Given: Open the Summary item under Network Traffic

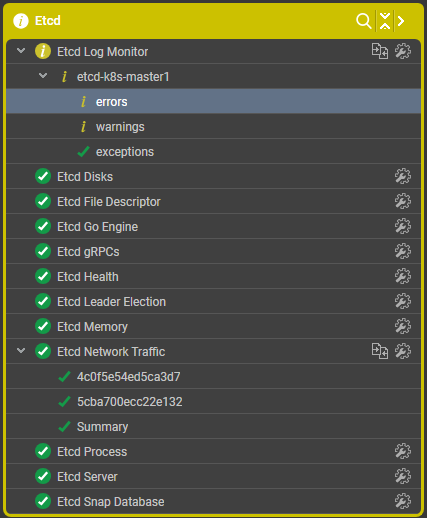Looking at the screenshot, I should coord(213,427).
